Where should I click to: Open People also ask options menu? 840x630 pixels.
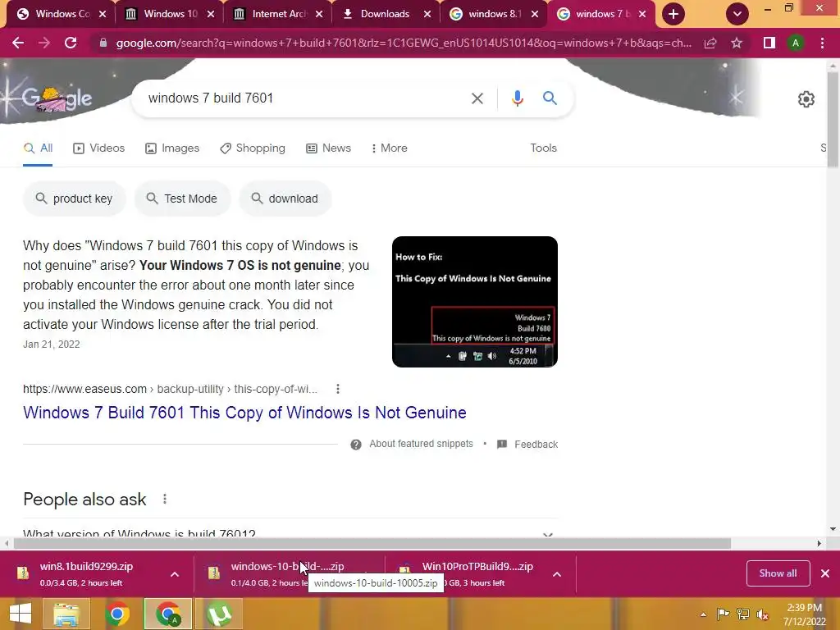tap(164, 500)
